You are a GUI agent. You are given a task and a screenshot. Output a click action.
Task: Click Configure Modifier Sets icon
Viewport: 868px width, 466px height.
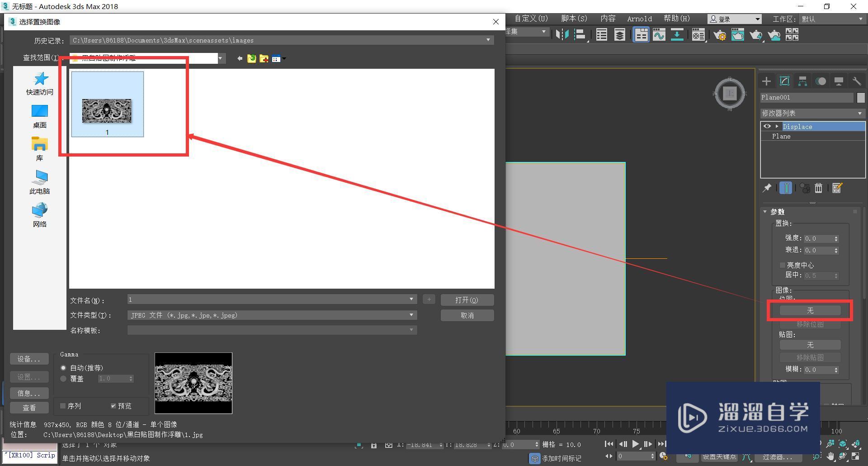837,188
